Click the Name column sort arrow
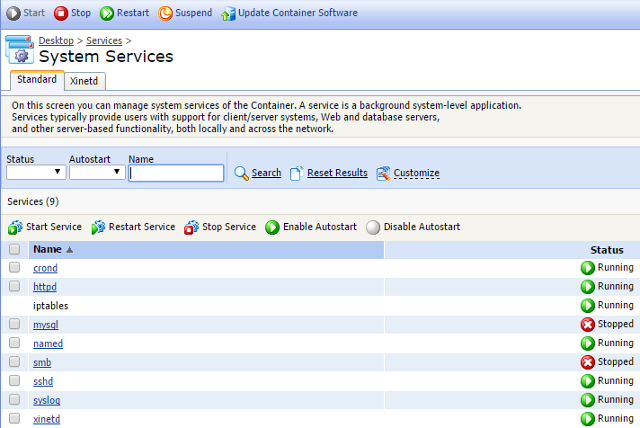Image resolution: width=640 pixels, height=428 pixels. click(x=69, y=250)
